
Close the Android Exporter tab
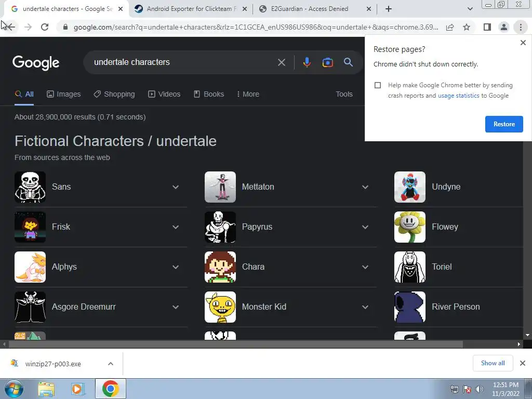pyautogui.click(x=245, y=9)
